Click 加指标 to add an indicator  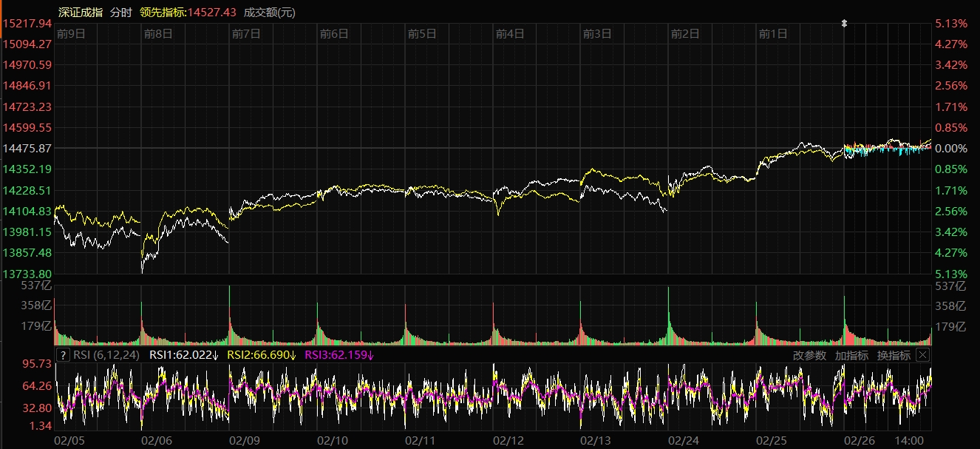point(851,355)
